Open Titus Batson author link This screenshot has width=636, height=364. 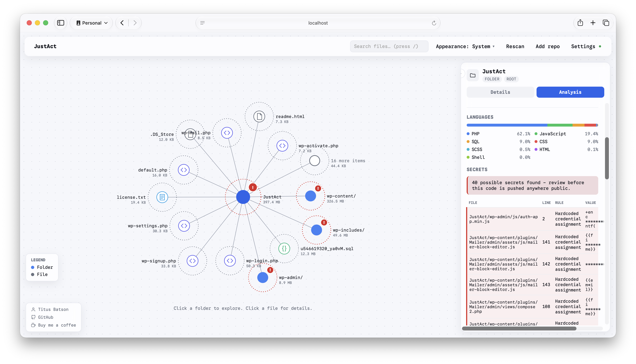point(50,309)
